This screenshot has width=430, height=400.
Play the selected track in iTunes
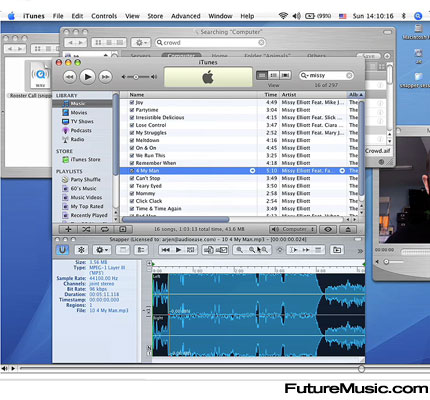tap(87, 77)
